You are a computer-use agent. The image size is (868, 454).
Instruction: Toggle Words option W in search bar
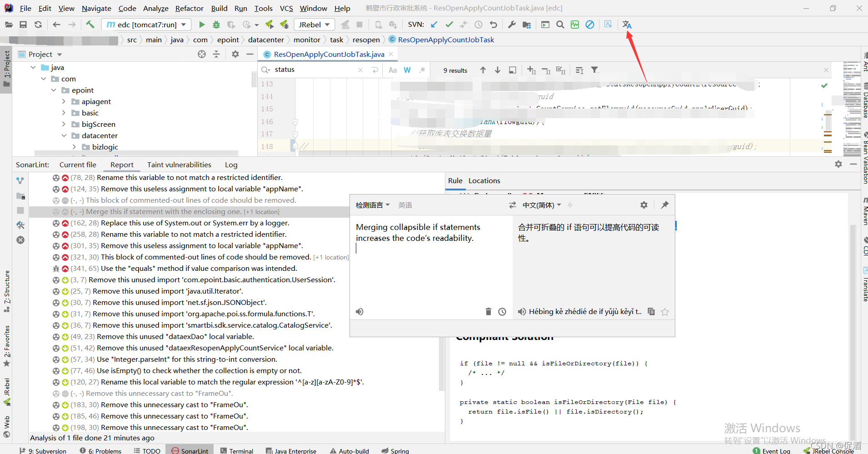click(x=407, y=70)
